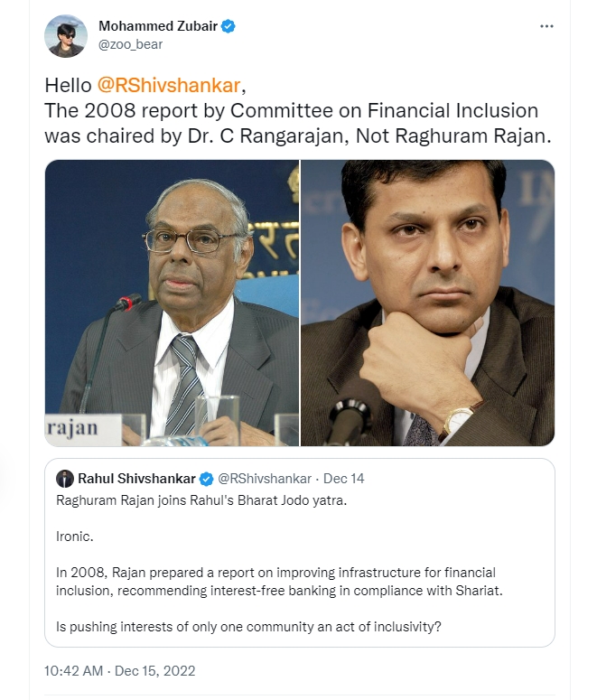
Task: Click the @zoo_bear handle
Action: [130, 44]
